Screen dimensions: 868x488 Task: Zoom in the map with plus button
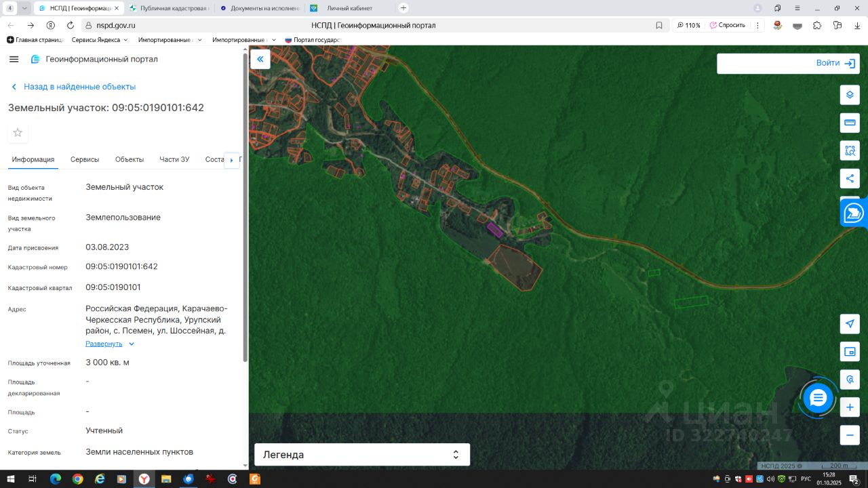click(x=850, y=407)
